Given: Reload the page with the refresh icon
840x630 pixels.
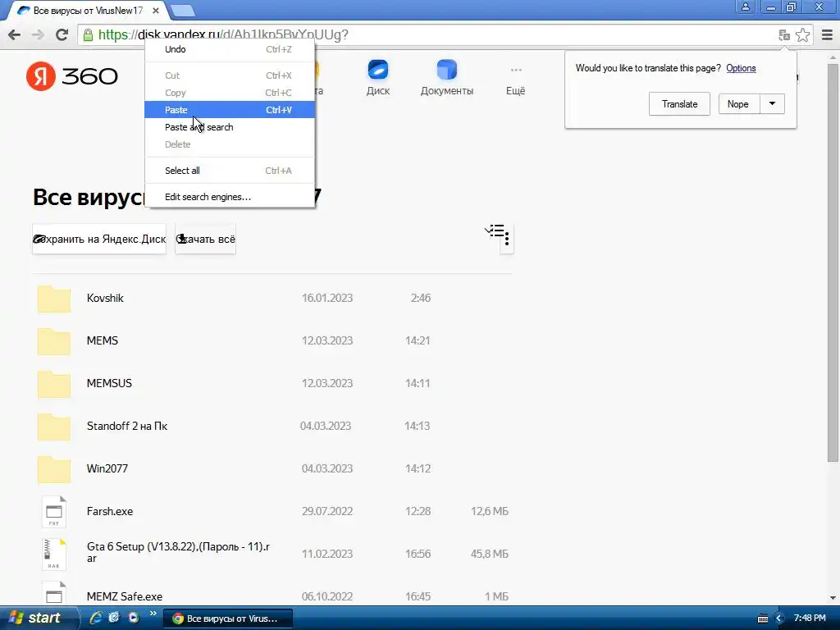Looking at the screenshot, I should pos(62,34).
